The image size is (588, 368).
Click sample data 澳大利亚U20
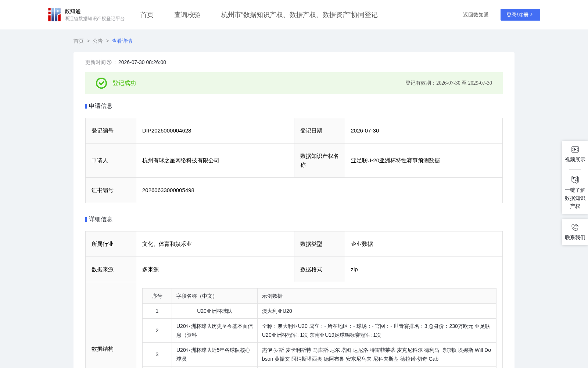point(277,311)
